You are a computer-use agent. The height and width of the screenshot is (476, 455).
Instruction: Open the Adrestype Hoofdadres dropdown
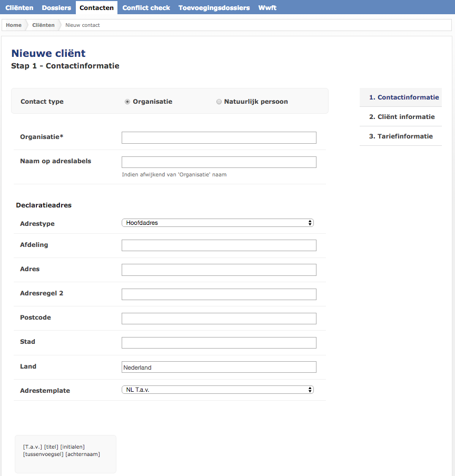(217, 223)
